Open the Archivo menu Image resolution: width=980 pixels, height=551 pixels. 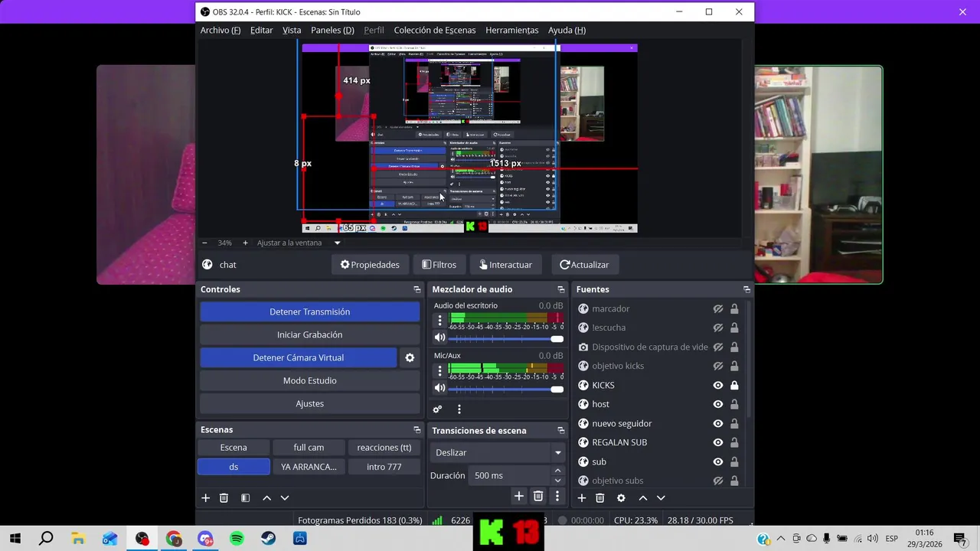[x=220, y=30]
